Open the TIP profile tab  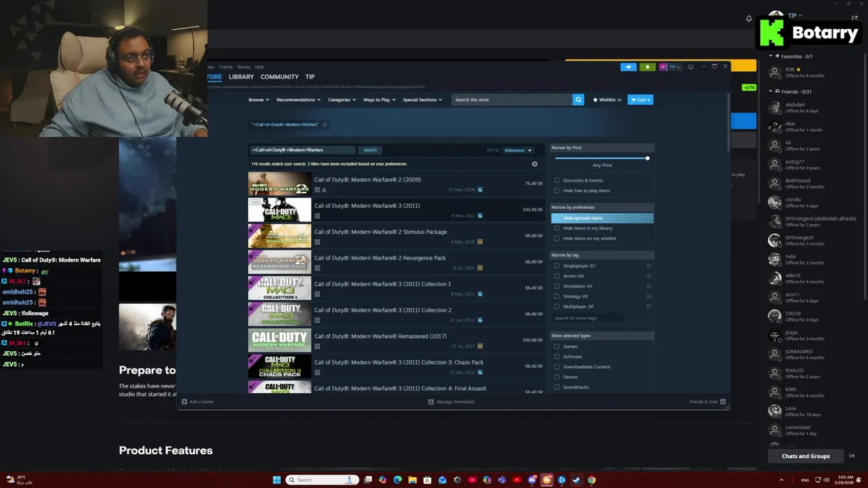click(310, 77)
